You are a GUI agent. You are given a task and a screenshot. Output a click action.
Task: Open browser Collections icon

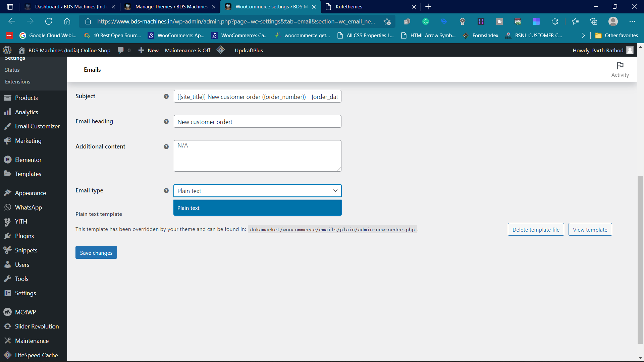pos(594,21)
